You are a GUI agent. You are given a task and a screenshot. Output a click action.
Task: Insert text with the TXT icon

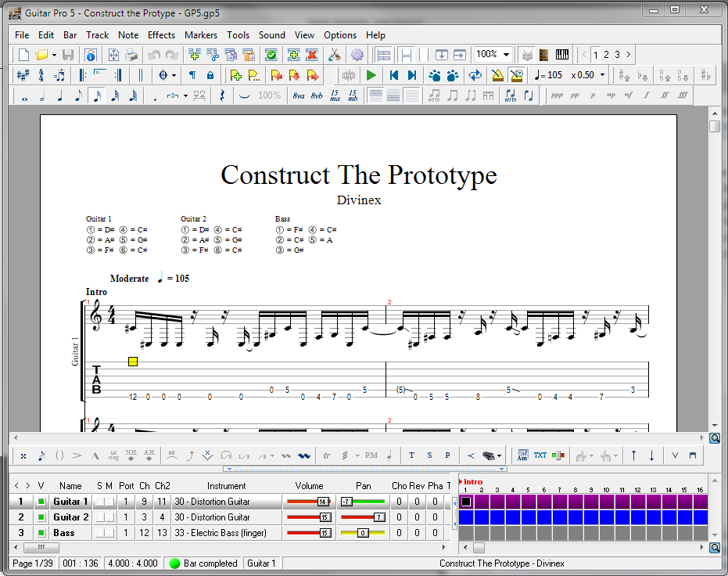tap(540, 456)
